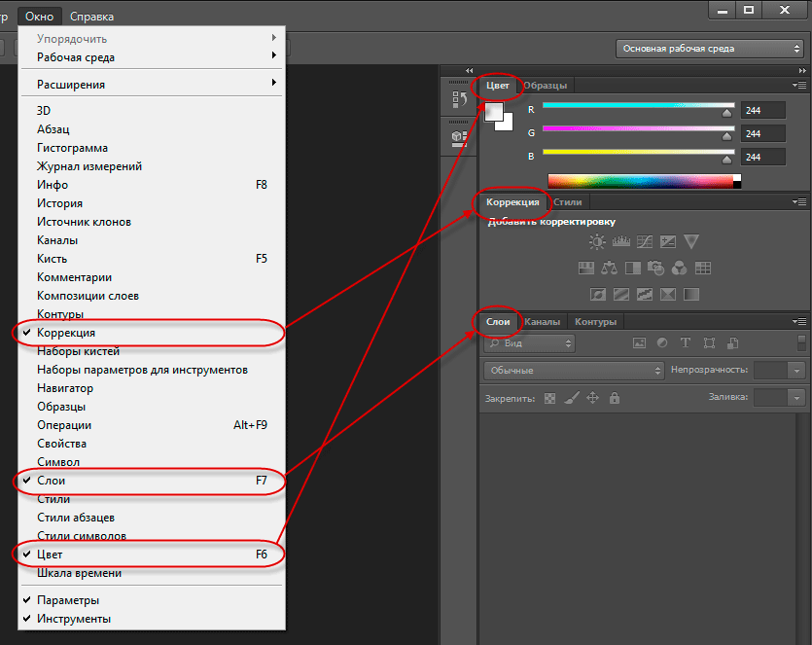
Task: Click the B channel slider
Action: click(639, 153)
